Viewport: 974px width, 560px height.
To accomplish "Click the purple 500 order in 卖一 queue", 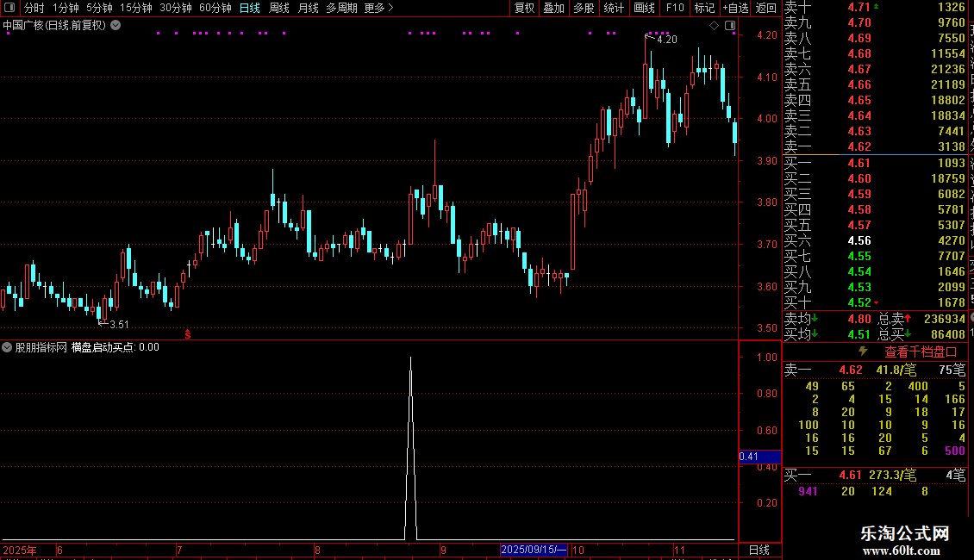I will (955, 451).
